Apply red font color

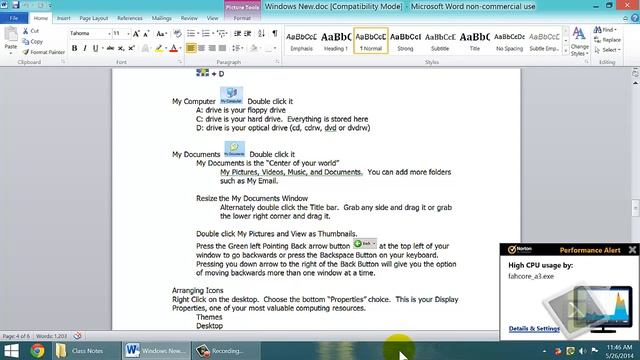coord(173,48)
